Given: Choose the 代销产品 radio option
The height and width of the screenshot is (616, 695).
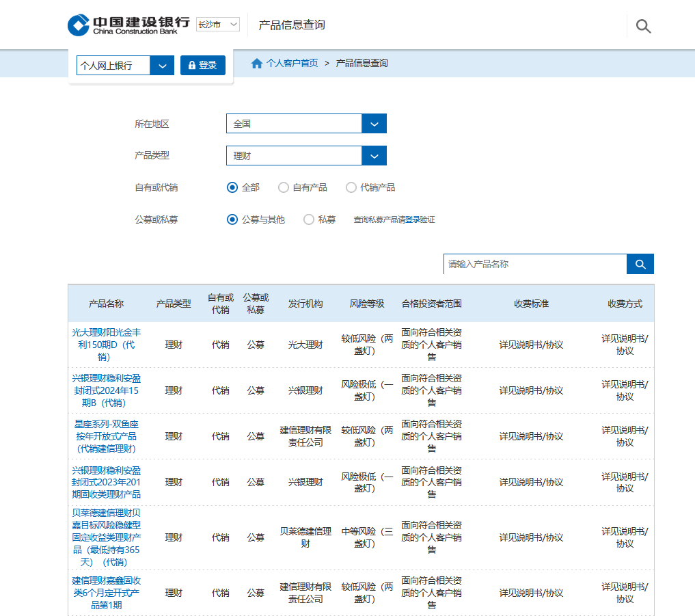Looking at the screenshot, I should tap(351, 187).
